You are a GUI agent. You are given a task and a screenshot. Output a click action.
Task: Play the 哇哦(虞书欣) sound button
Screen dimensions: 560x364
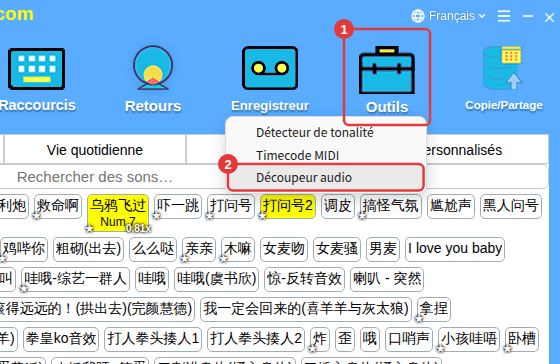click(x=216, y=279)
